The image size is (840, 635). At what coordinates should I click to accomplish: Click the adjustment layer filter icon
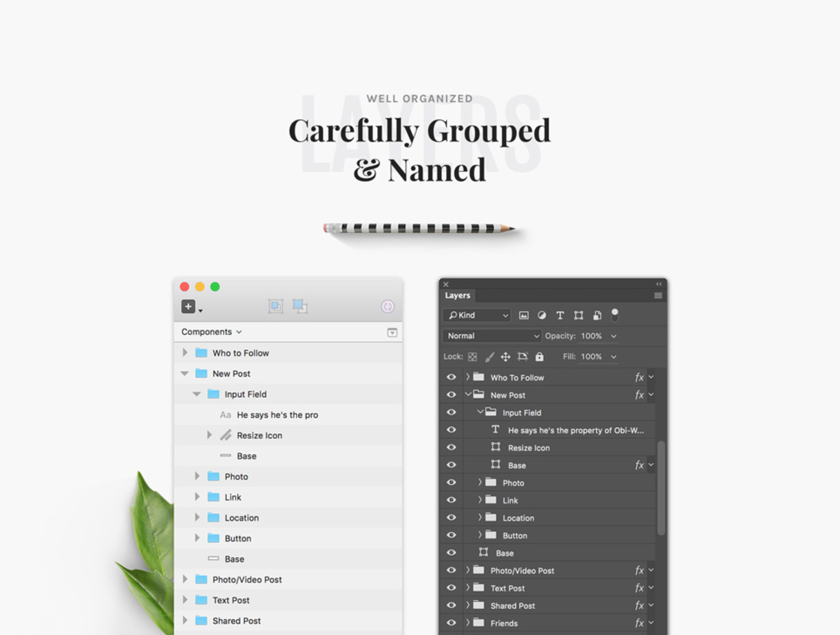(x=542, y=316)
